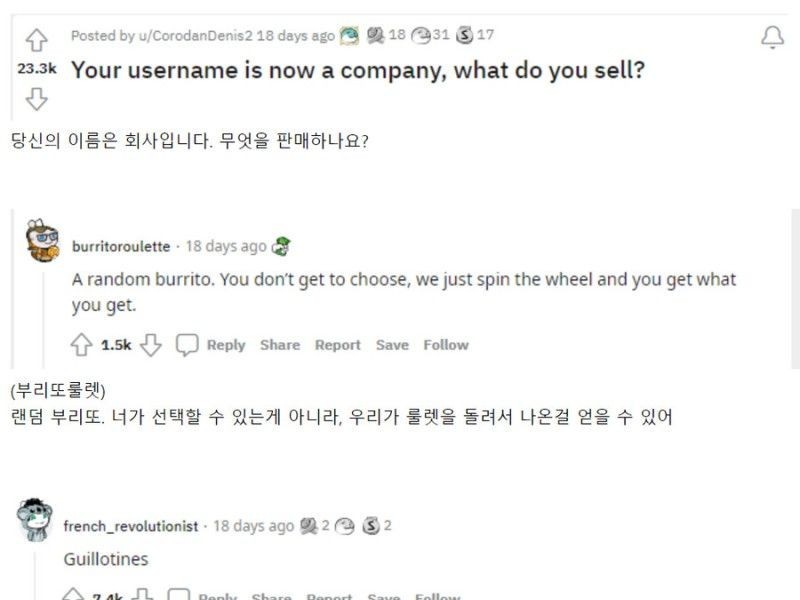Click the award badge beside burritoroulette's timestamp
This screenshot has width=800, height=600.
[x=282, y=246]
